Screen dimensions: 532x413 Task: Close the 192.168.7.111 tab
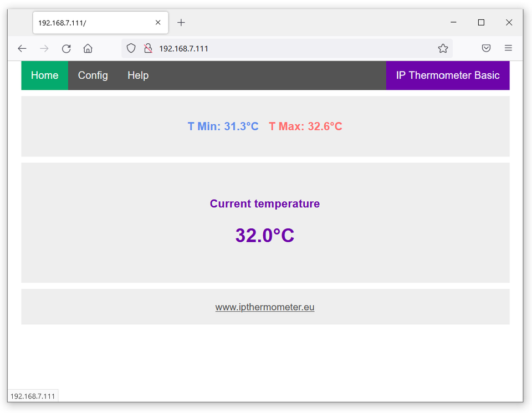(157, 22)
